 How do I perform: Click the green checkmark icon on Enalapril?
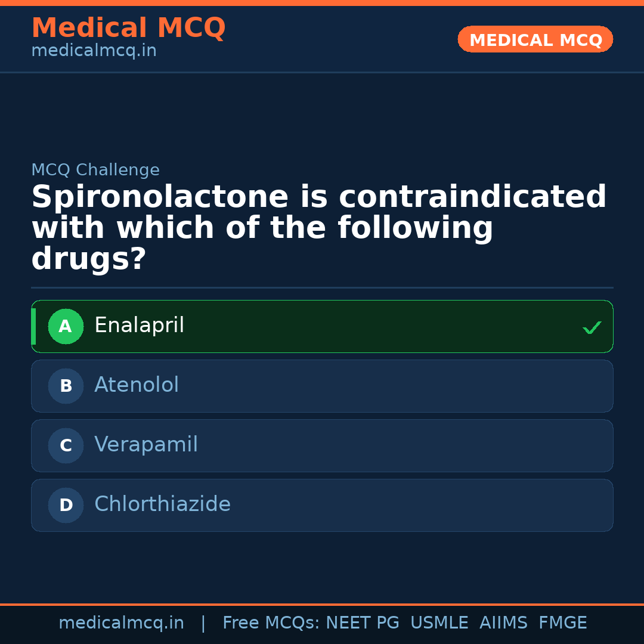coord(592,327)
